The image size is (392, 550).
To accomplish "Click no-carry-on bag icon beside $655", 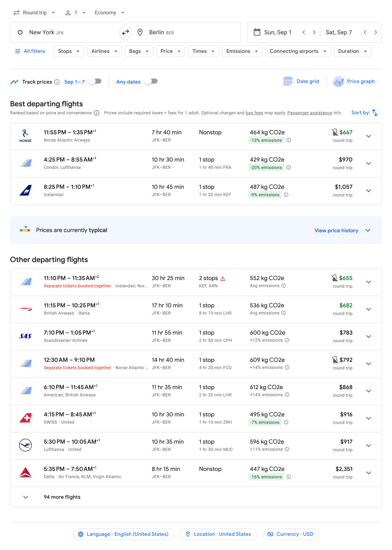I will [x=334, y=278].
